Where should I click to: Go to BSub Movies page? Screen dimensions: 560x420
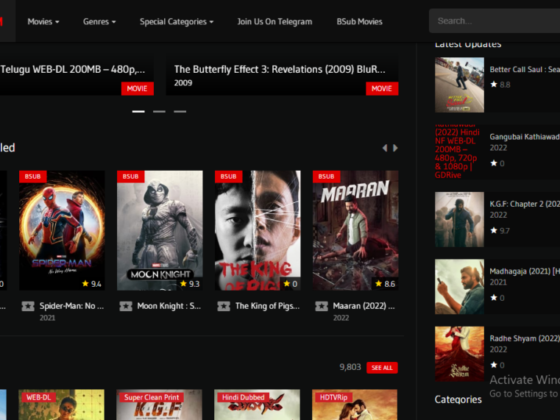[359, 22]
